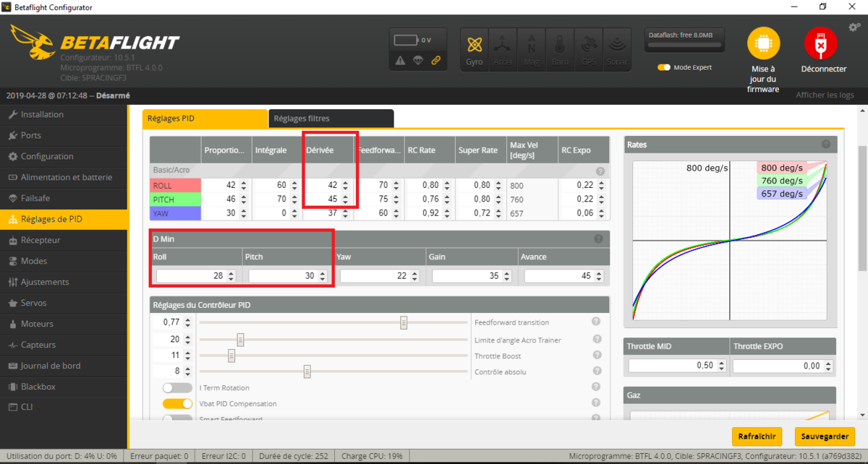This screenshot has height=464, width=868.
Task: Open Moteurs page in sidebar
Action: pyautogui.click(x=64, y=324)
